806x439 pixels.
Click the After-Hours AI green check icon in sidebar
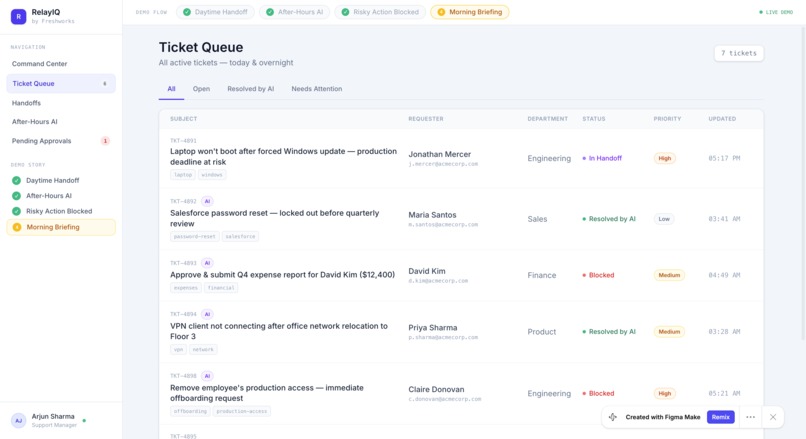(16, 196)
